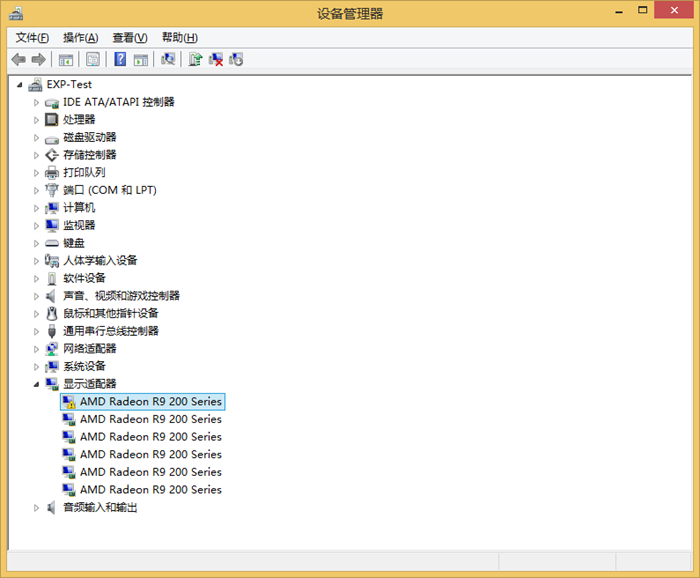Expand the 网络适配器 category arrow
Screen dimensions: 700x578
tap(37, 349)
